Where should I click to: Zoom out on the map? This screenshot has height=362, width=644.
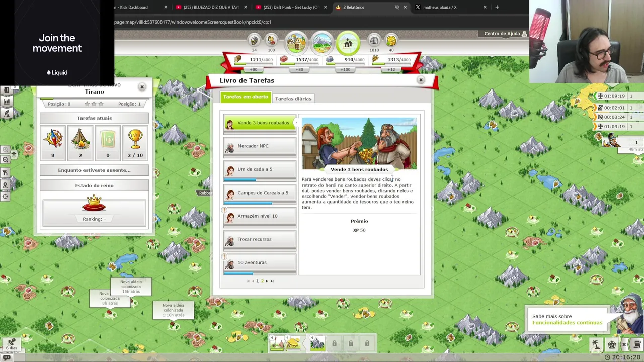pos(5,159)
